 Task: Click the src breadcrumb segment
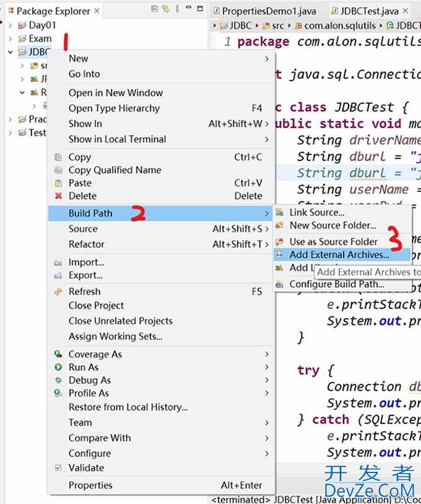pyautogui.click(x=278, y=25)
